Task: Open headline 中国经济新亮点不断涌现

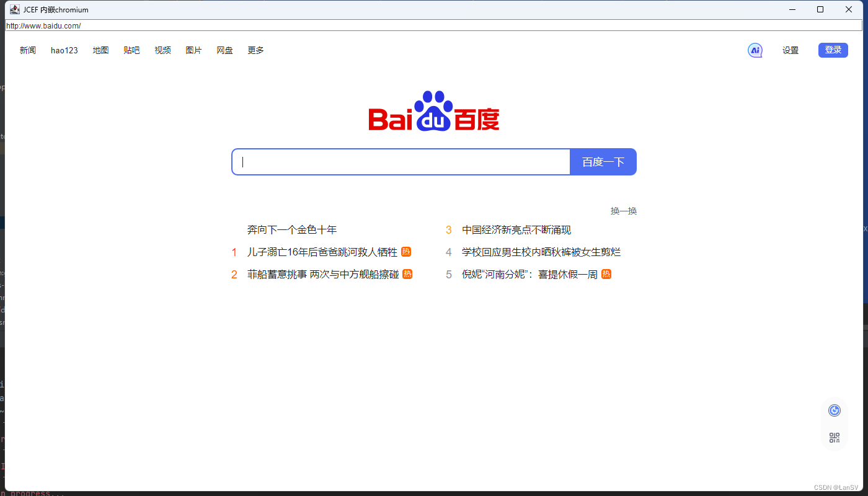Action: point(516,230)
